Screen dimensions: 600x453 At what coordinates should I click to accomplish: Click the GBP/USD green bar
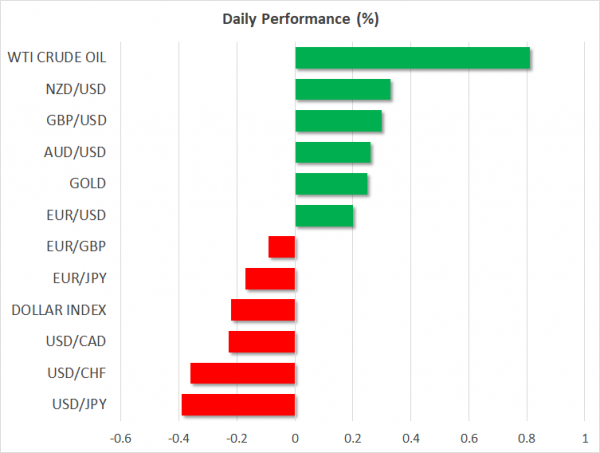(338, 121)
